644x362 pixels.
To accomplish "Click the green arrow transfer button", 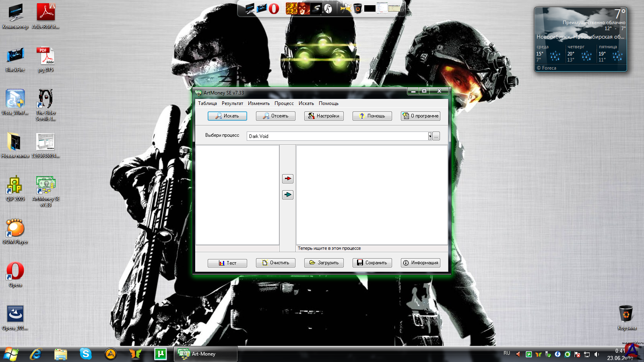I will 288,195.
